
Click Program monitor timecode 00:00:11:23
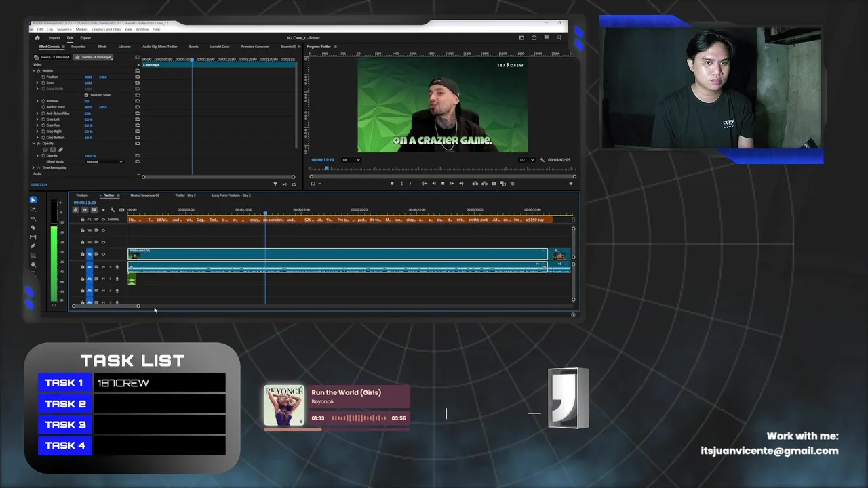(323, 160)
